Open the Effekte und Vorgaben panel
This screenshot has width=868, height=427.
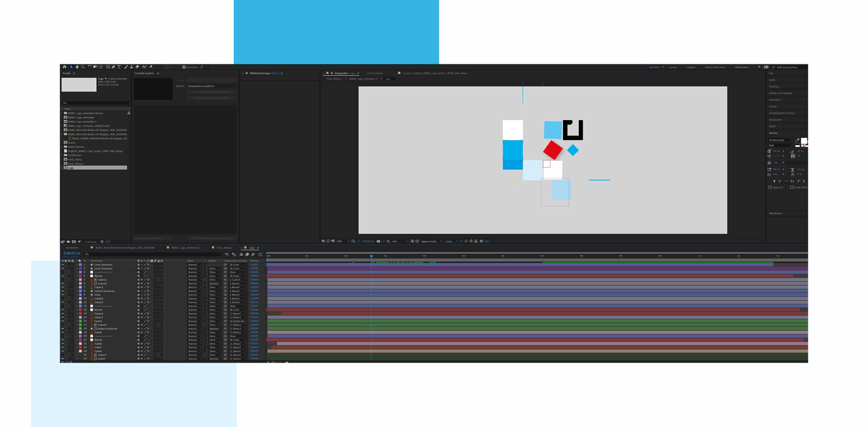(781, 93)
